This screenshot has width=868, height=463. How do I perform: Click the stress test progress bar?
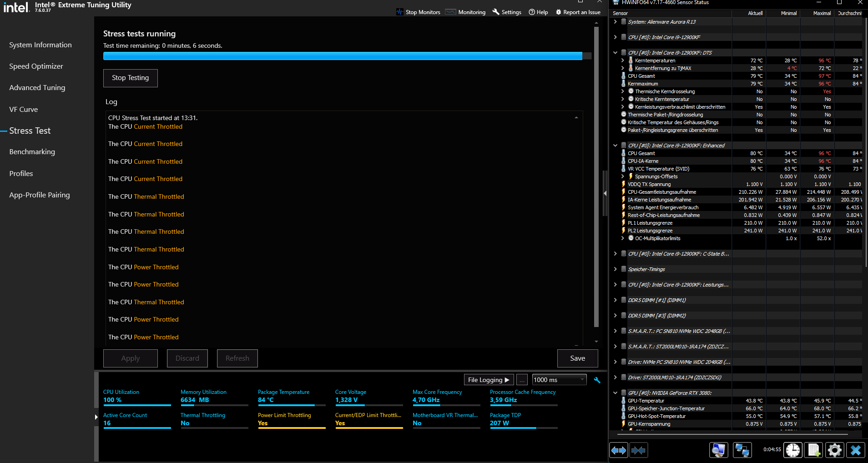(347, 56)
